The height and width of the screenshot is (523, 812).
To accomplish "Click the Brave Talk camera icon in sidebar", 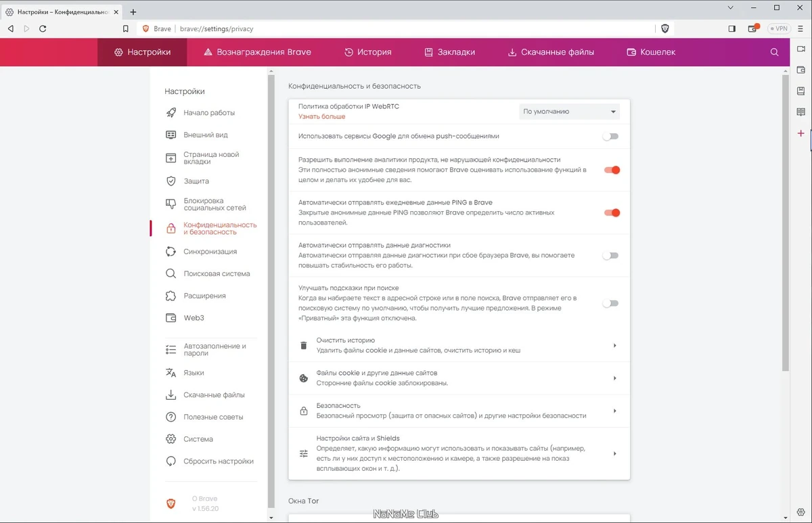I will click(801, 49).
